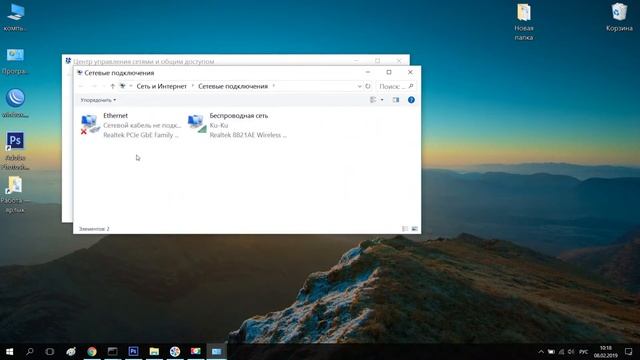Open Task View on the taskbar
Screen dimensions: 640x360
(x=50, y=351)
